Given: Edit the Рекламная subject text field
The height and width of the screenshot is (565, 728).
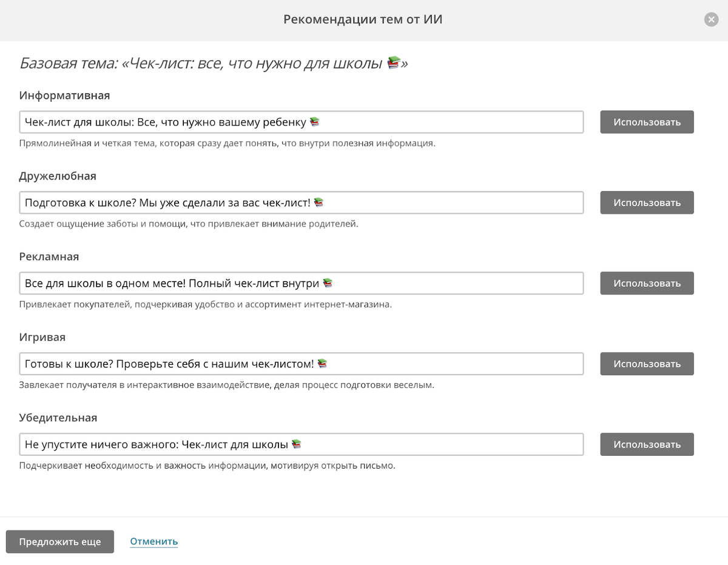Looking at the screenshot, I should 302,283.
